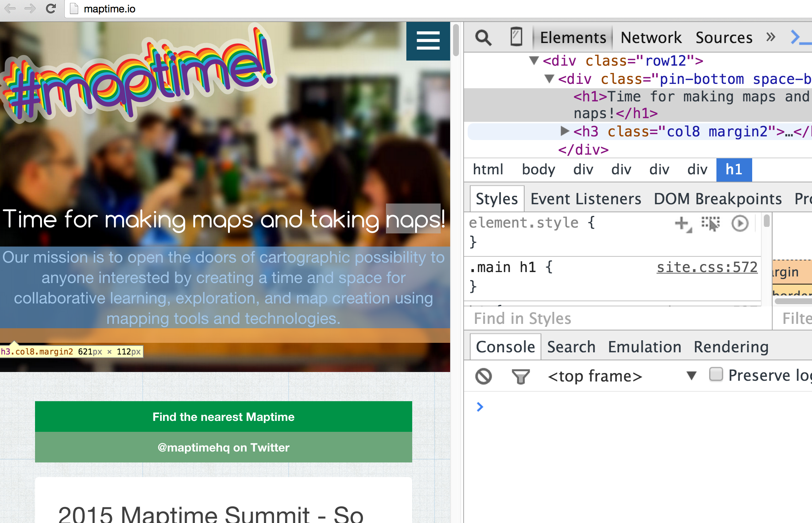812x523 pixels.
Task: Open the Sources panel tab
Action: pyautogui.click(x=724, y=38)
